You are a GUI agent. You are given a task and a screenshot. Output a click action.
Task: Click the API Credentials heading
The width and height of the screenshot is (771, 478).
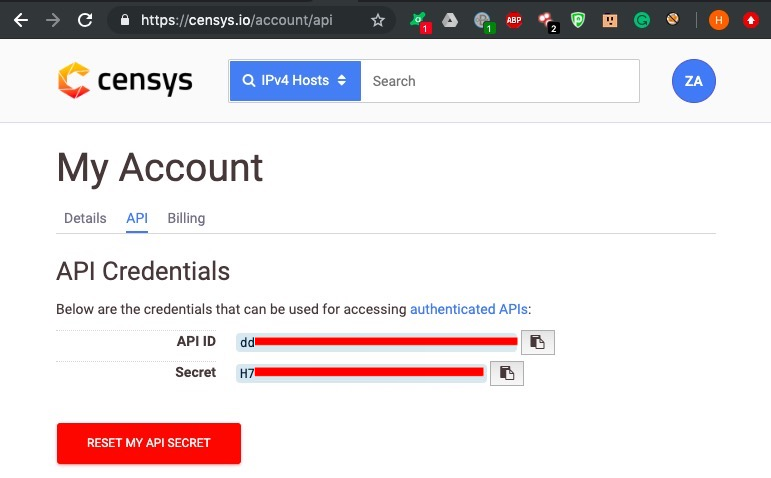143,271
